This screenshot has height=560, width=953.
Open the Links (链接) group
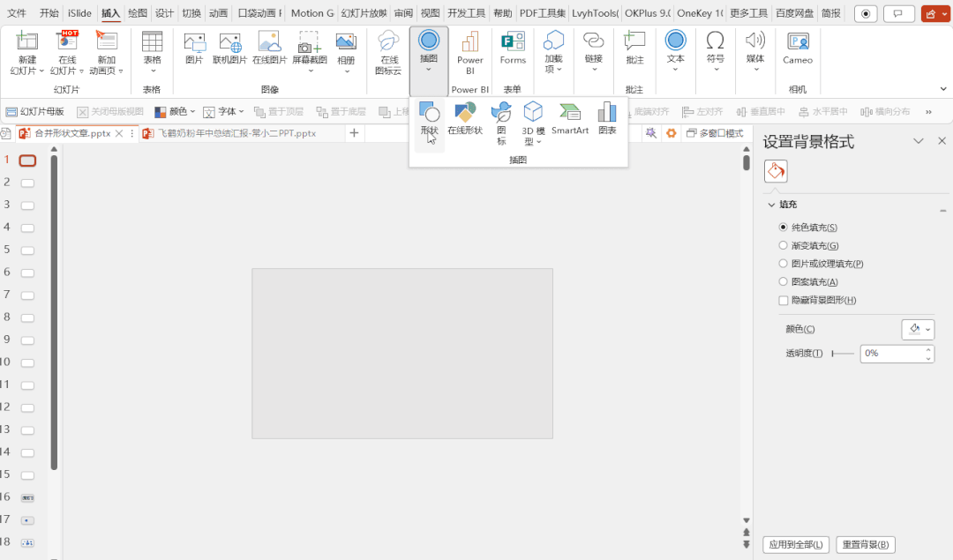tap(593, 52)
